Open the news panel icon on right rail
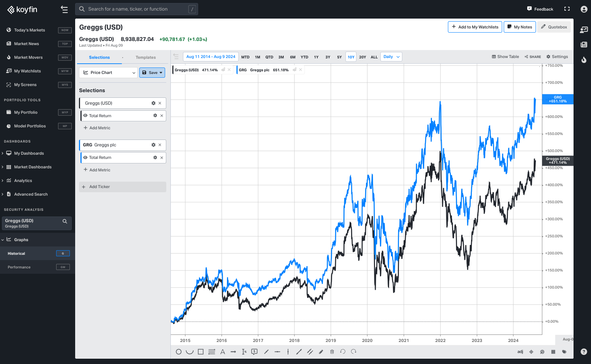Screen dimensions: 591x364 click(584, 44)
